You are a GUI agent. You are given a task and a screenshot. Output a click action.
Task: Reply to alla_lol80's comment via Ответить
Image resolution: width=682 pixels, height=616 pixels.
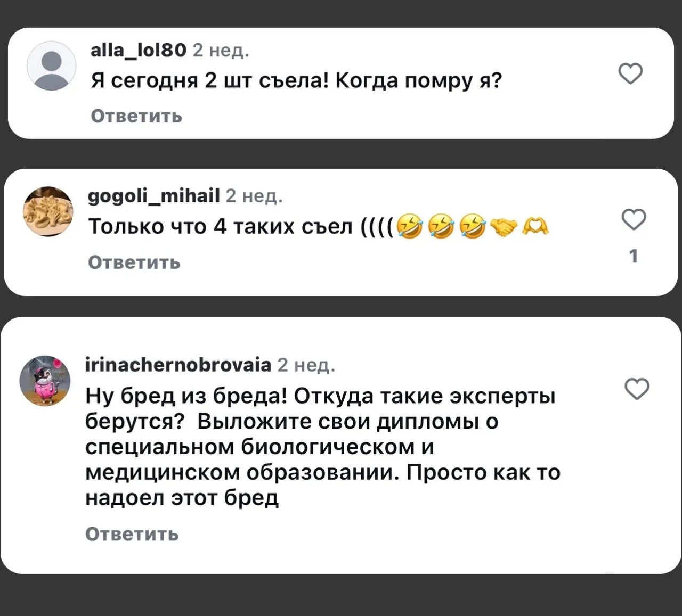tap(136, 116)
